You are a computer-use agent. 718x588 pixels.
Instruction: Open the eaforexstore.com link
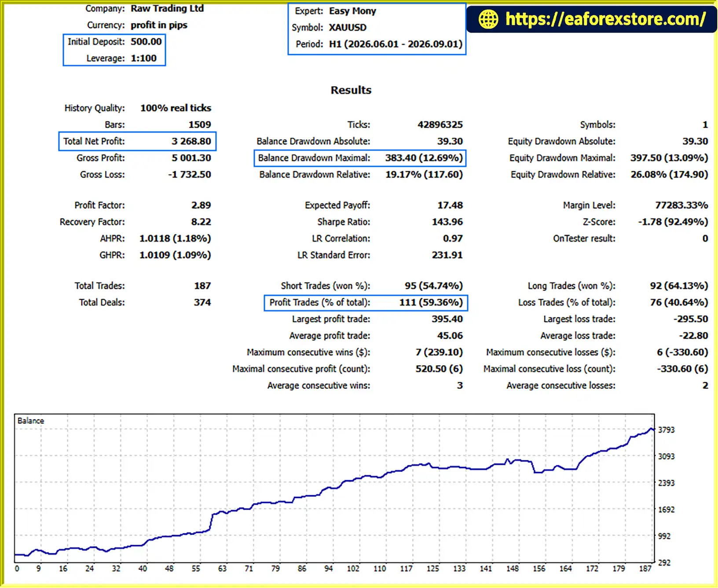pyautogui.click(x=605, y=19)
